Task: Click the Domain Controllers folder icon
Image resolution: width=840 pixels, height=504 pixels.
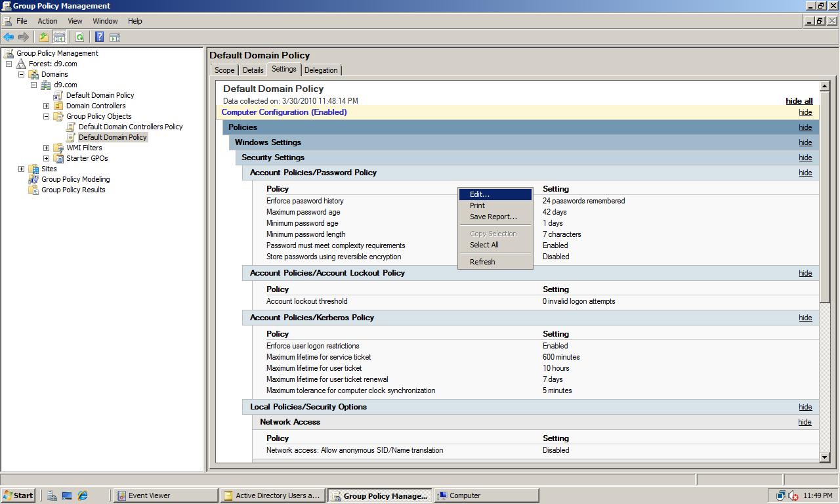Action: coord(58,106)
